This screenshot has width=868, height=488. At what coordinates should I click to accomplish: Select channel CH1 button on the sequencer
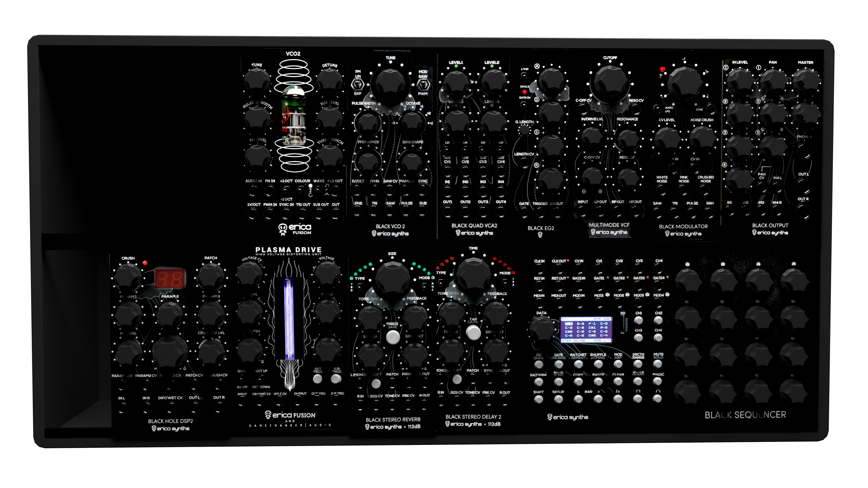click(x=638, y=320)
